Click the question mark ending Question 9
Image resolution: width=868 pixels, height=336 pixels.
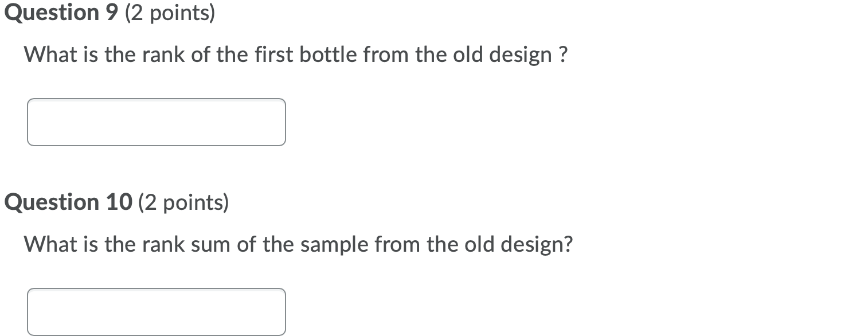[x=564, y=54]
